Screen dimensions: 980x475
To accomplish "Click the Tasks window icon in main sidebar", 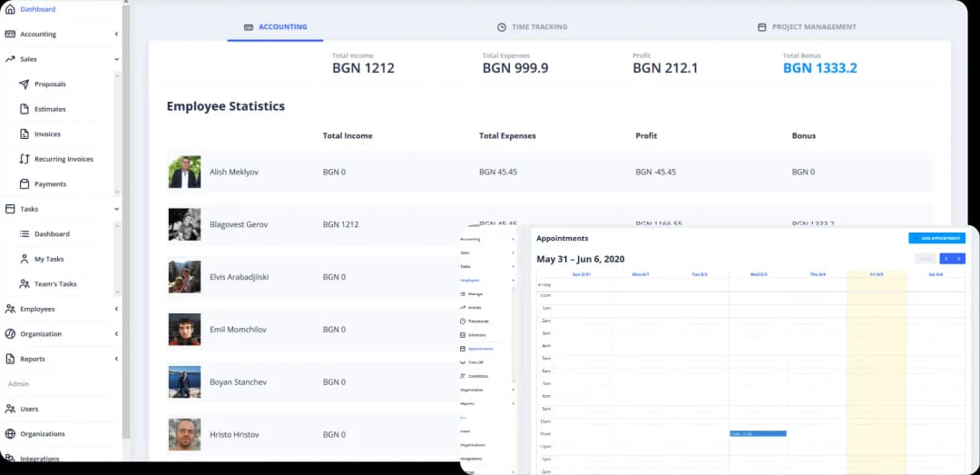I will pyautogui.click(x=9, y=209).
